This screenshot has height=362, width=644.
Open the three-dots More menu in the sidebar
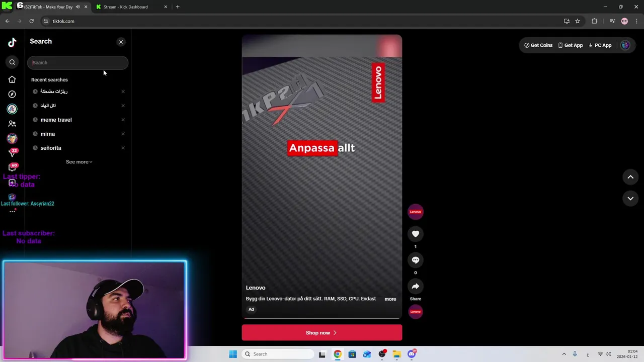pyautogui.click(x=12, y=211)
